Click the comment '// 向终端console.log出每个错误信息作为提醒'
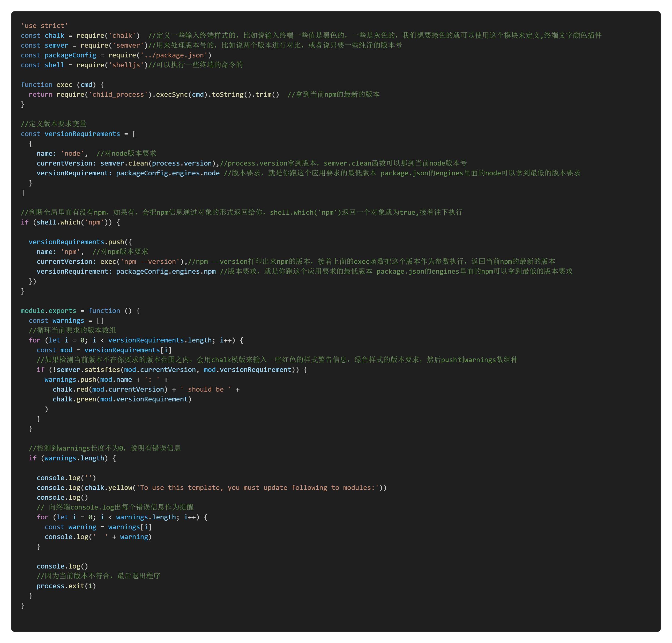672x643 pixels. point(115,507)
